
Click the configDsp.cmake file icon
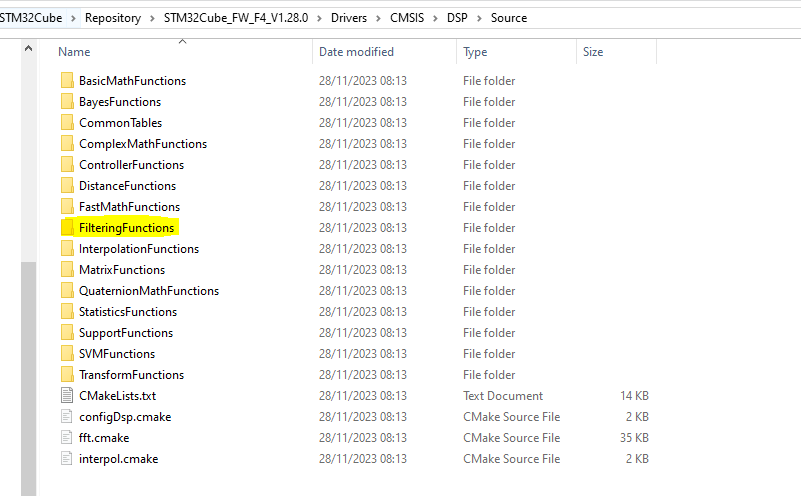[67, 416]
